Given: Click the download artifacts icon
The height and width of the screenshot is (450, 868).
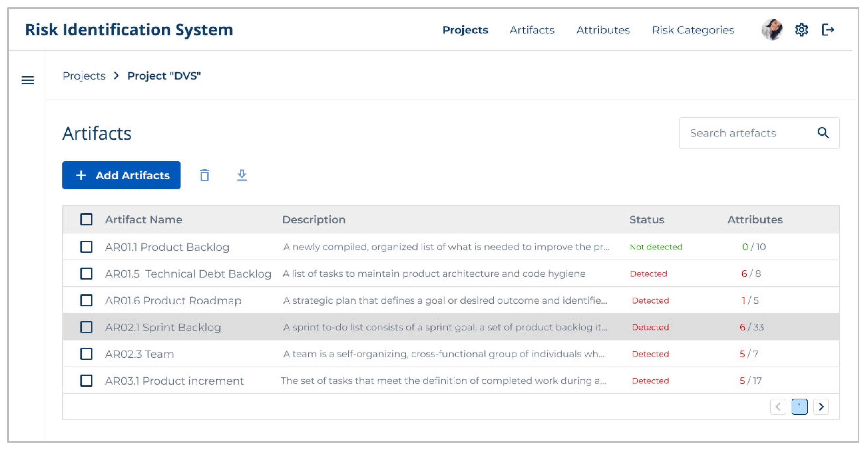Looking at the screenshot, I should point(242,175).
